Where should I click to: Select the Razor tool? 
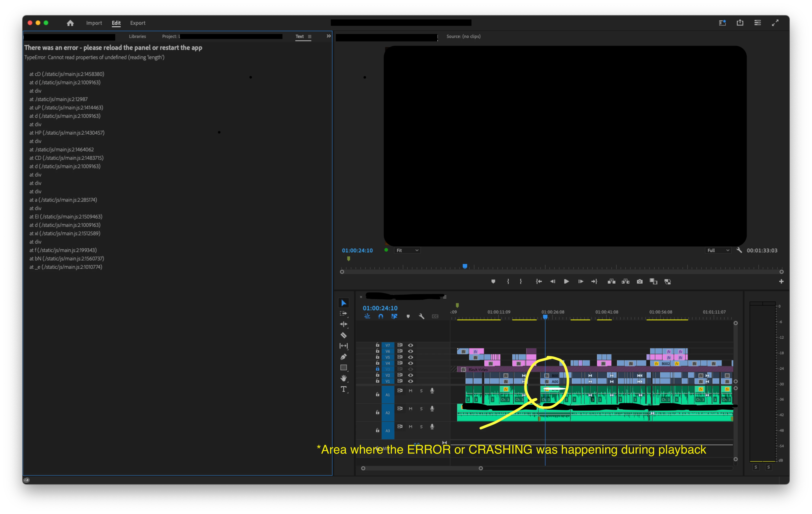coord(343,335)
